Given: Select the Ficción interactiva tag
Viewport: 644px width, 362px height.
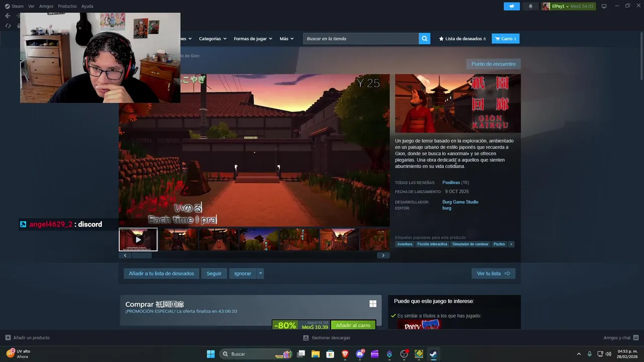Looking at the screenshot, I should 432,244.
